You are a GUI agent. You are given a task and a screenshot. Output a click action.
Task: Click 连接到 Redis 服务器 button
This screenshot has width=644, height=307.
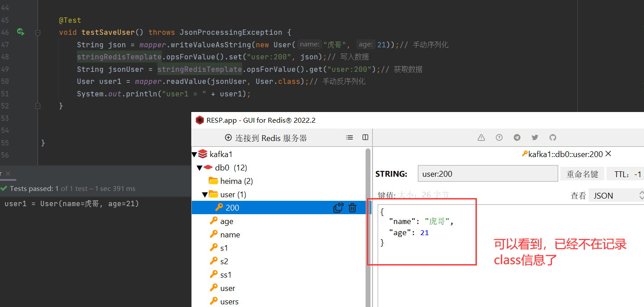(x=266, y=138)
